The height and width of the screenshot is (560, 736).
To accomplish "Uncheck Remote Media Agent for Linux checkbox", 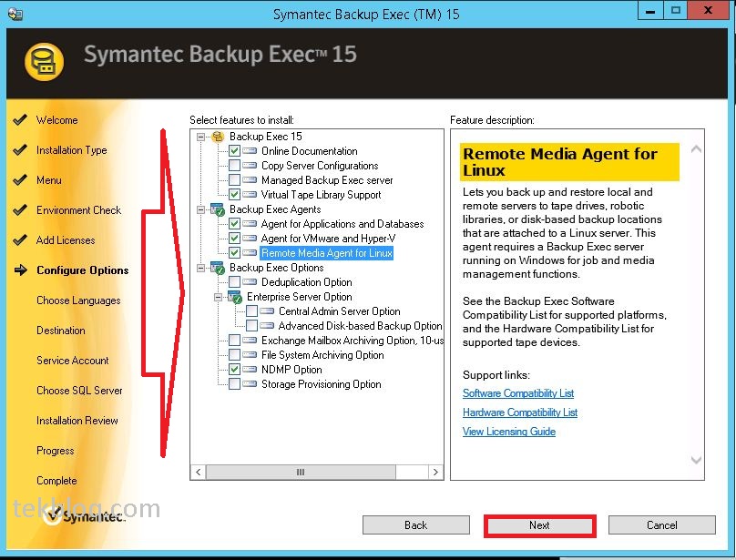I will click(x=234, y=253).
